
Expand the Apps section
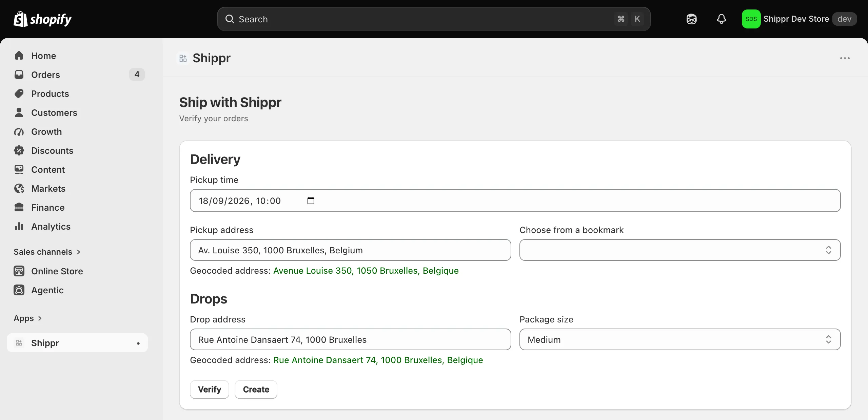coord(28,318)
